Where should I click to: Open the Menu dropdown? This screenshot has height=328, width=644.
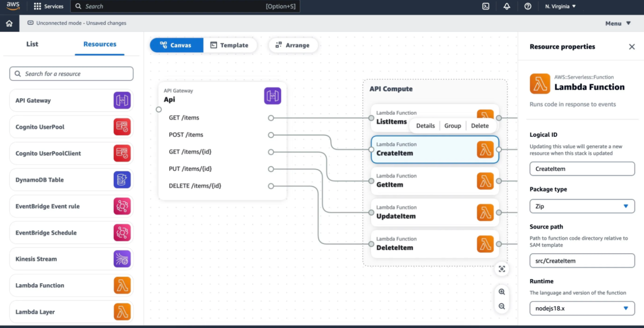(x=618, y=23)
